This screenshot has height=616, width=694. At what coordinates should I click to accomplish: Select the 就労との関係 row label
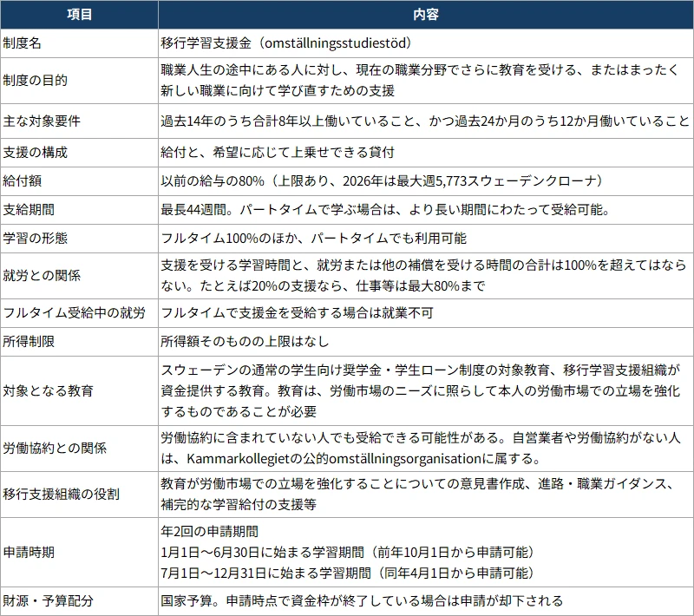pos(79,276)
